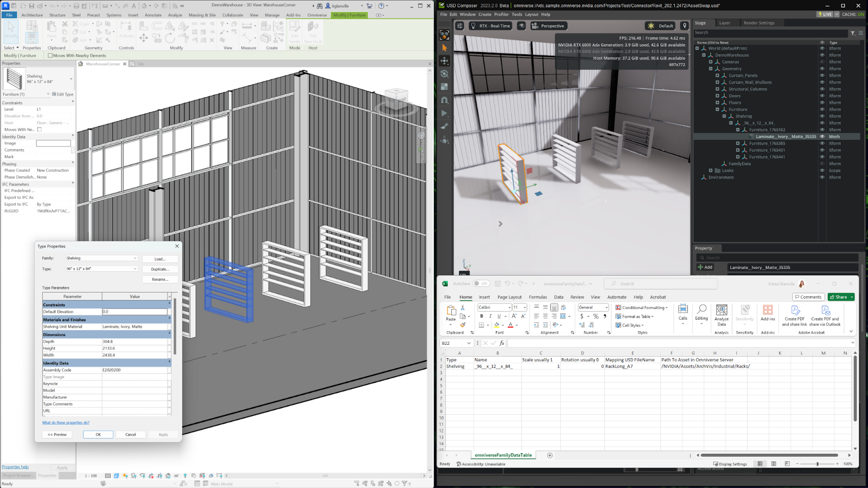Click the Add button in Property panel

(705, 267)
